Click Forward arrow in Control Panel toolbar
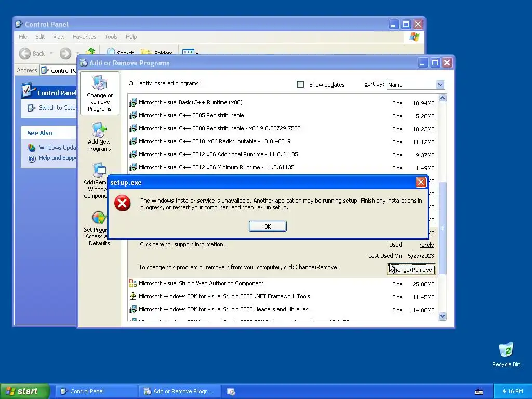532x399 pixels. pyautogui.click(x=65, y=54)
